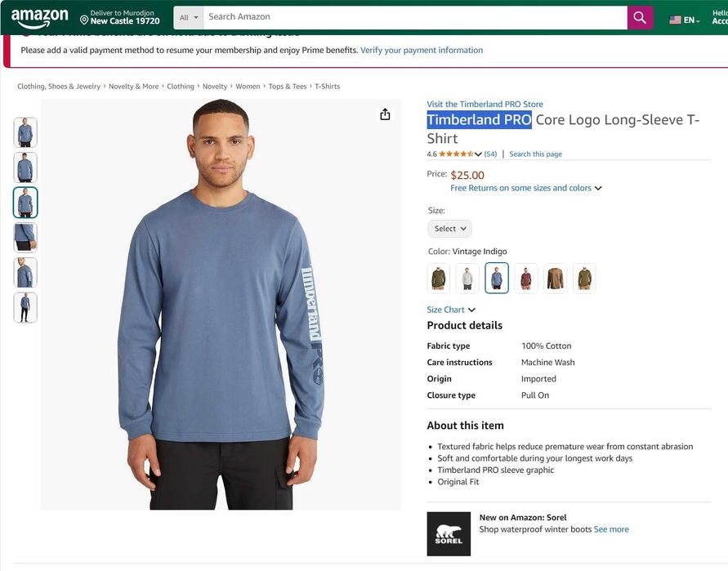Screen dimensions: 728x571
Task: Expand the Size Chart section
Action: pyautogui.click(x=451, y=310)
